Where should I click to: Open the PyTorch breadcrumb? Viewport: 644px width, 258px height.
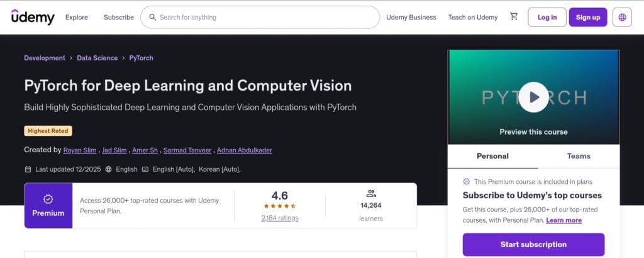(x=141, y=58)
